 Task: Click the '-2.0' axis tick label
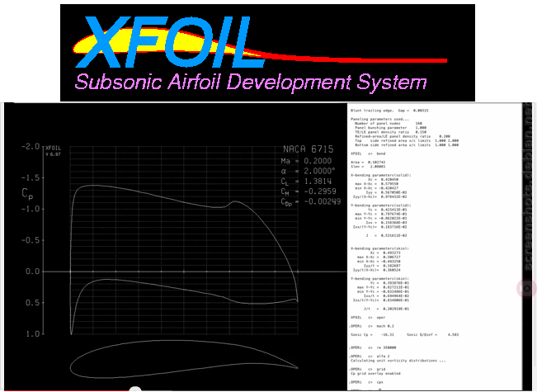point(31,147)
